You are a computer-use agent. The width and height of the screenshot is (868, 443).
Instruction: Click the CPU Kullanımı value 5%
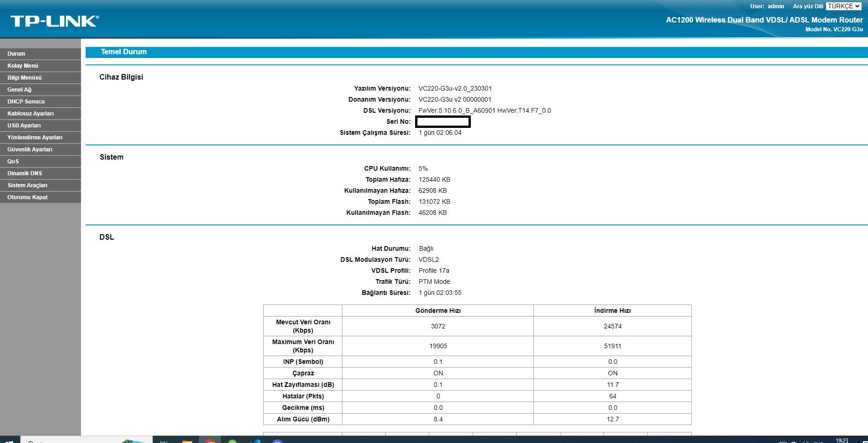coord(423,168)
